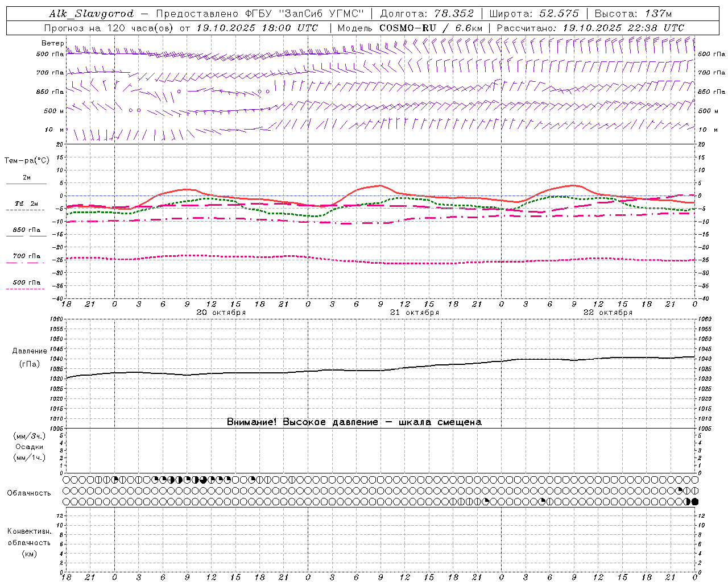Click the '500 гПа' temperature legend label
Screen dimensions: 728x582
pos(27,282)
